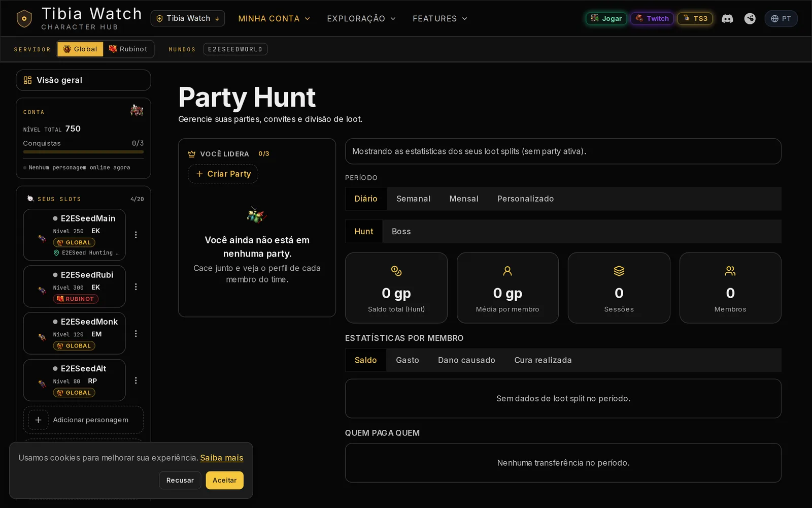Image resolution: width=812 pixels, height=508 pixels.
Task: Open E2ESeedMonk options menu
Action: 136,334
